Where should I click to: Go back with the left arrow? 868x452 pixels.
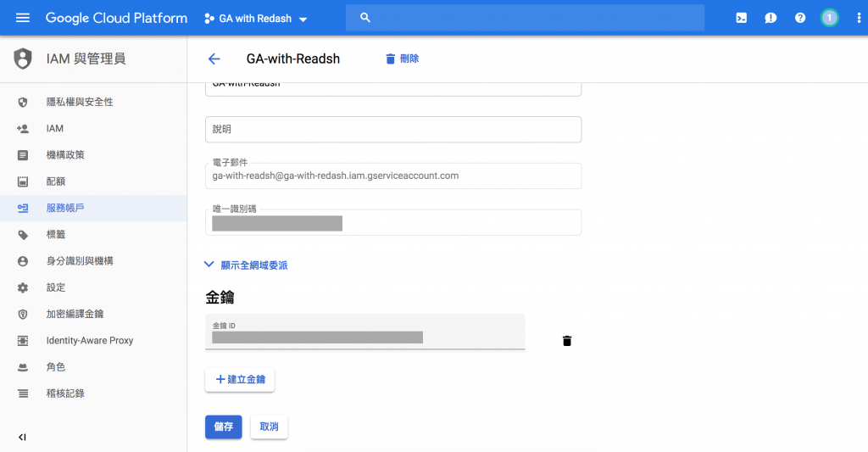[214, 59]
